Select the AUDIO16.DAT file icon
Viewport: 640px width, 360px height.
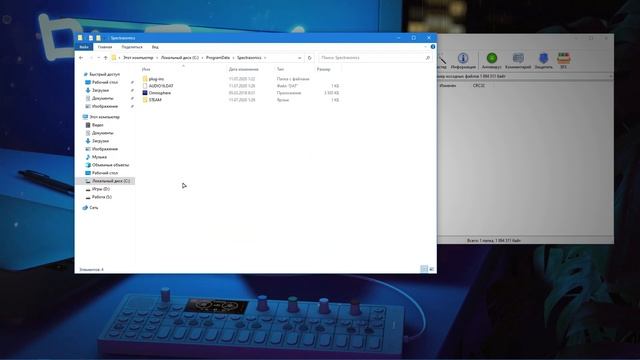145,86
